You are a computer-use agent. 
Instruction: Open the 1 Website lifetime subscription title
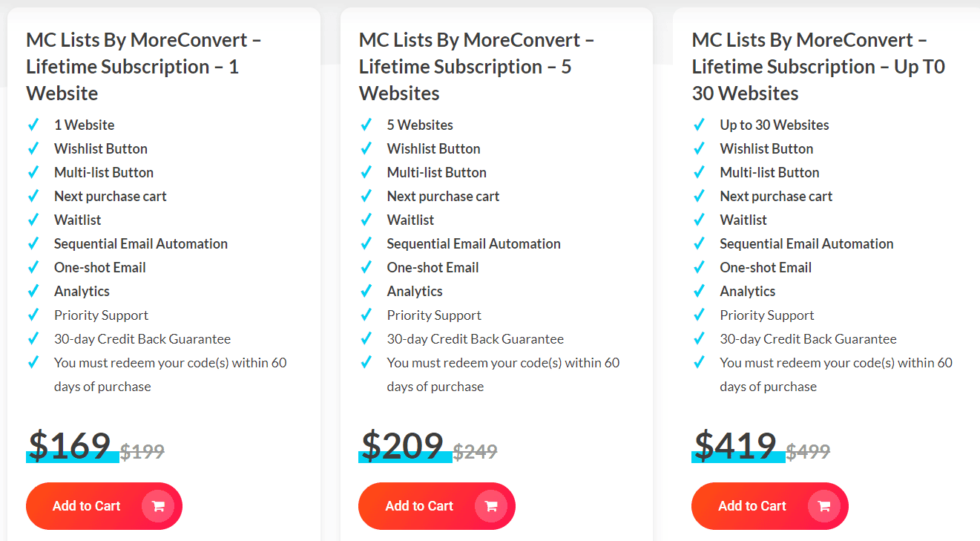142,66
